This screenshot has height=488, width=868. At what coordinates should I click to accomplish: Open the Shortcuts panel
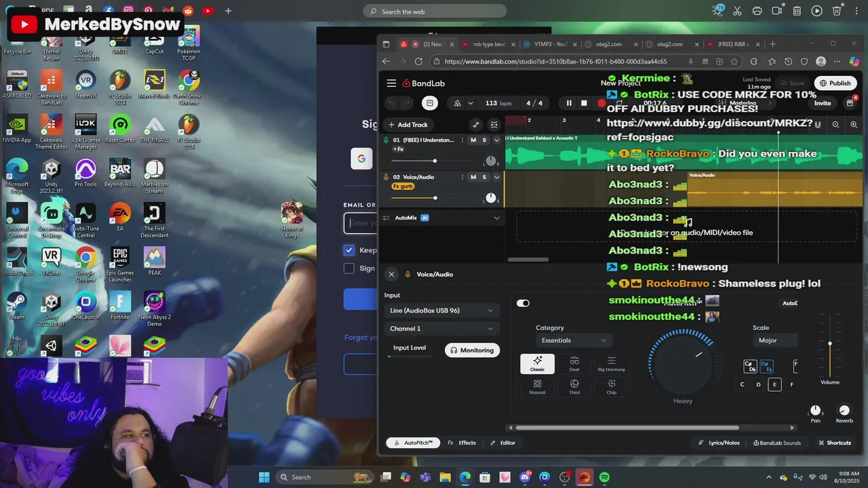(x=834, y=443)
